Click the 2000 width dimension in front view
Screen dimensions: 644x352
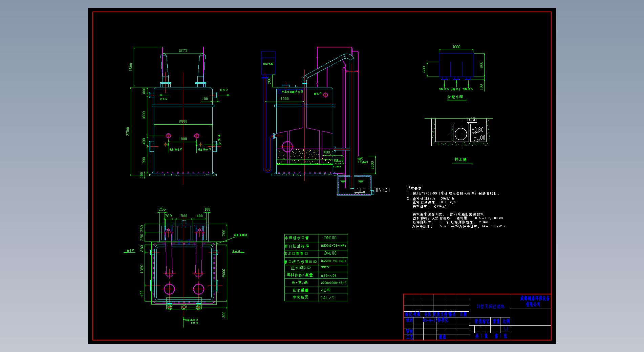[183, 121]
